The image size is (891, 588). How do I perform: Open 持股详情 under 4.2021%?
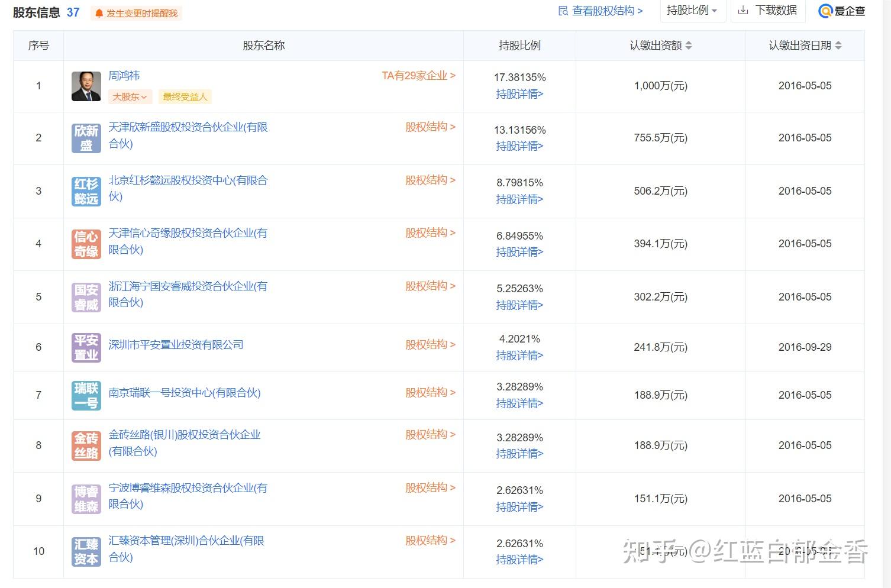click(x=519, y=356)
